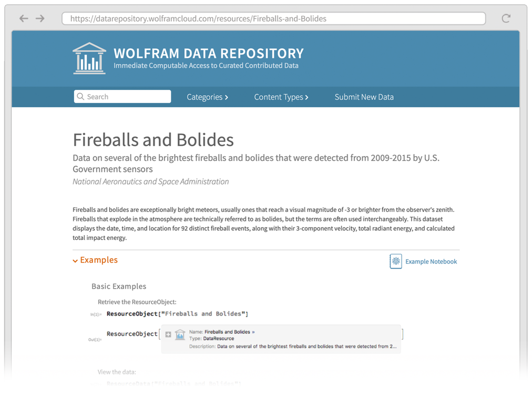Open the Example Notebook link
This screenshot has width=532, height=405.
click(x=431, y=261)
